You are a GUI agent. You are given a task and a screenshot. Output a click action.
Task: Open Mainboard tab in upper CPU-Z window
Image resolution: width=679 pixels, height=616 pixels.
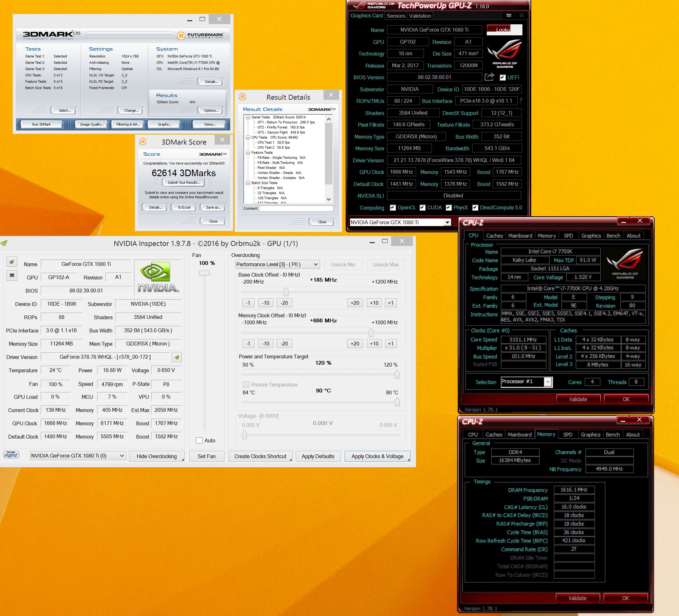[x=520, y=236]
